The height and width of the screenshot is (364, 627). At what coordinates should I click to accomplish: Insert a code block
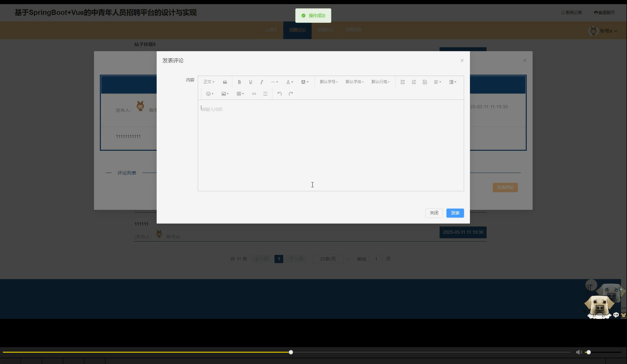click(x=254, y=94)
